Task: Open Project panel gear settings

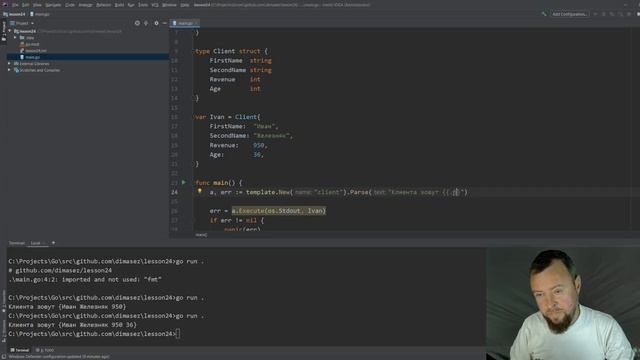Action: pyautogui.click(x=156, y=23)
